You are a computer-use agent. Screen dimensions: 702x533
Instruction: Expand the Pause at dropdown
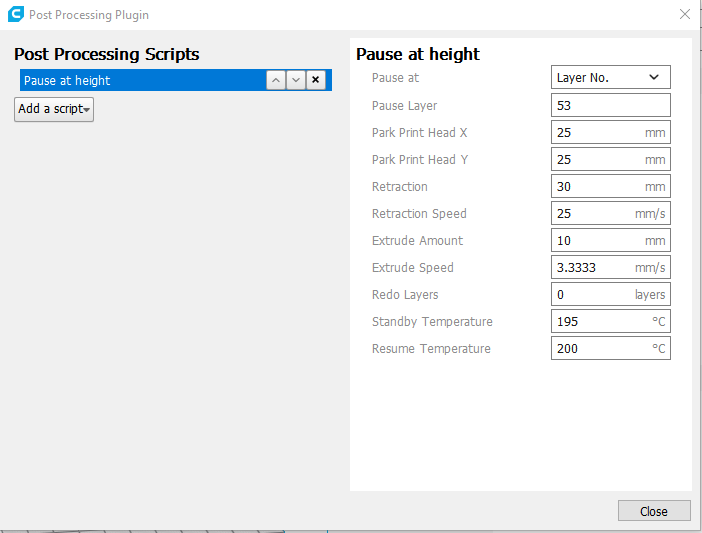pyautogui.click(x=610, y=78)
